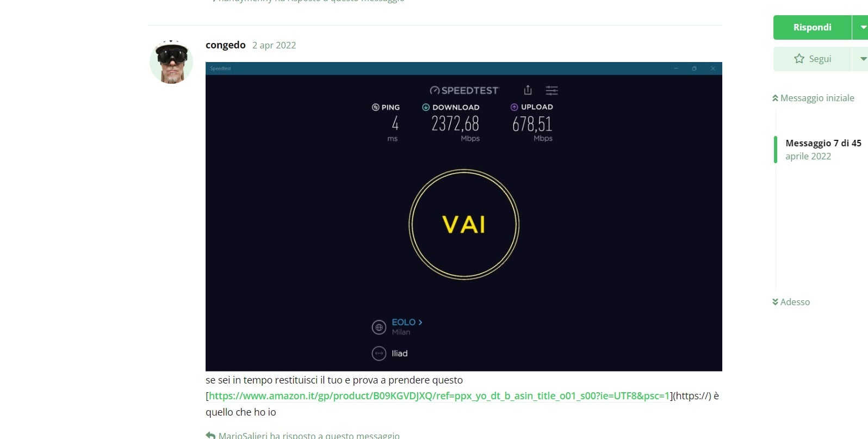Image resolution: width=868 pixels, height=439 pixels.
Task: Click the yellow VAI start circle
Action: [464, 224]
